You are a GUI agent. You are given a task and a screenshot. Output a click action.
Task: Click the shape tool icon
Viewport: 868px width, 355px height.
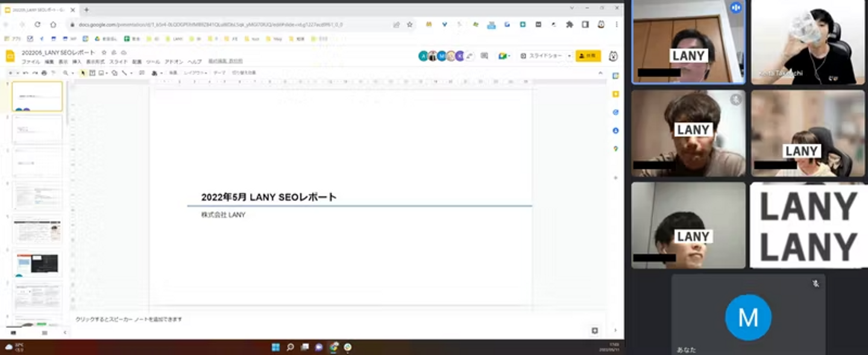[115, 73]
